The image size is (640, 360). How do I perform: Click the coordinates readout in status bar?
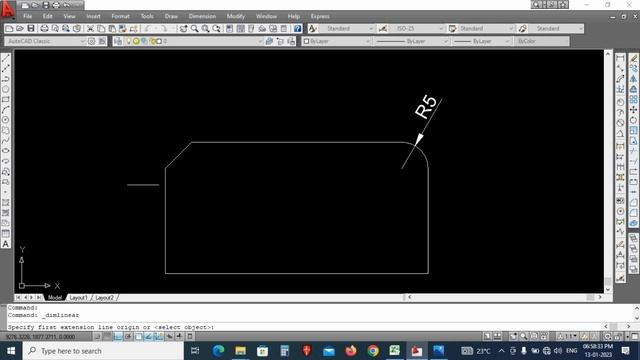click(x=41, y=337)
